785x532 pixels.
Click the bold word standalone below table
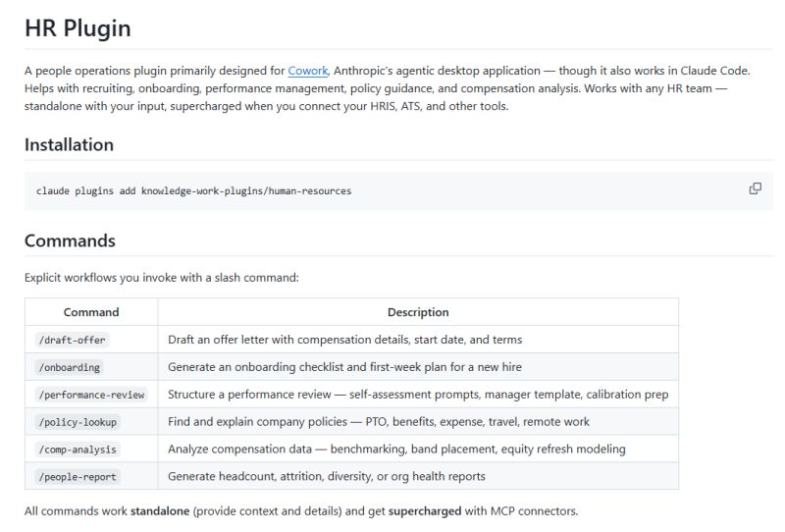(161, 511)
